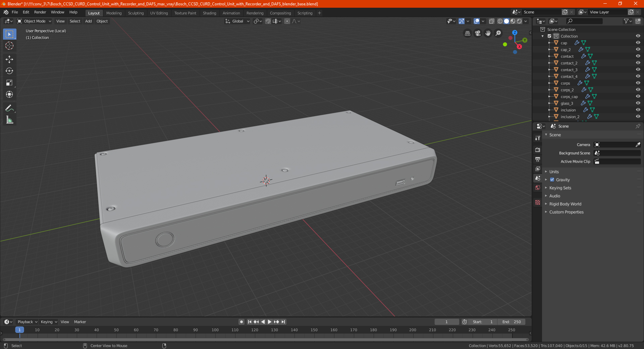Switch to Wireframe viewport shading
The height and width of the screenshot is (349, 644).
pyautogui.click(x=500, y=21)
